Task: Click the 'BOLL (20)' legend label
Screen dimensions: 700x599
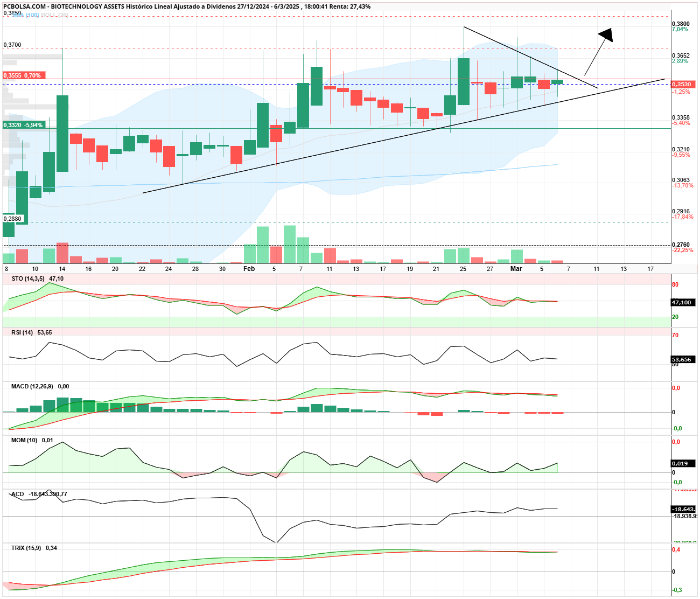Action: pyautogui.click(x=54, y=15)
